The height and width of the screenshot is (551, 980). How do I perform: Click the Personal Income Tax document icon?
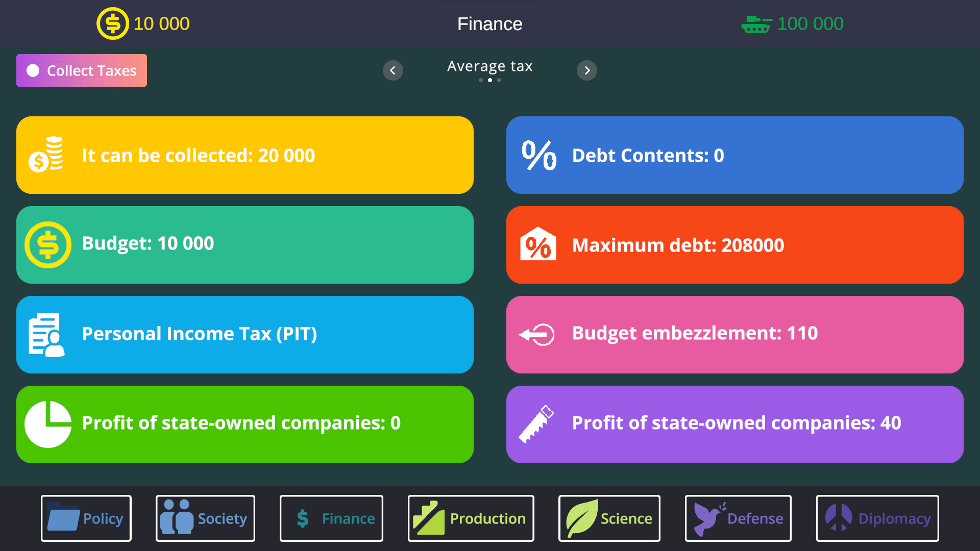tap(46, 335)
